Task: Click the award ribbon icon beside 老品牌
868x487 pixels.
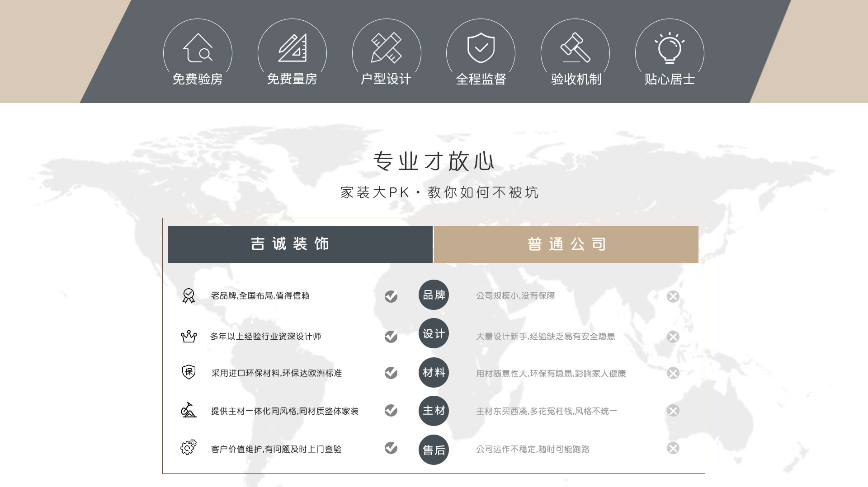Action: click(x=189, y=296)
